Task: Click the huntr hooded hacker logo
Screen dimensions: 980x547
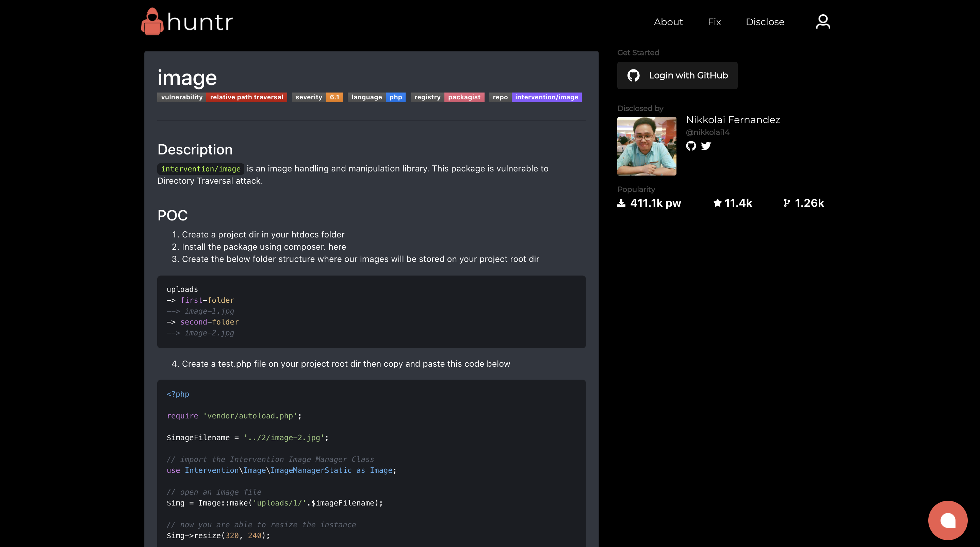Action: (x=152, y=22)
